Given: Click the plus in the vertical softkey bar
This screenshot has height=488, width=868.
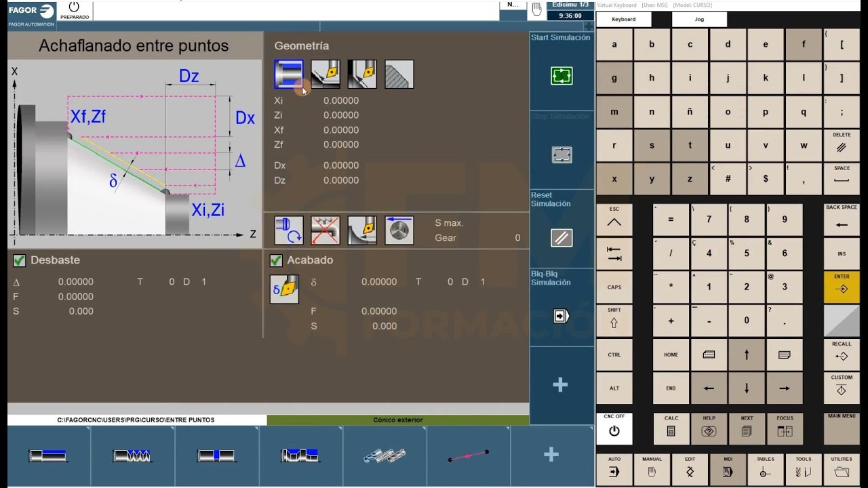Looking at the screenshot, I should 560,385.
